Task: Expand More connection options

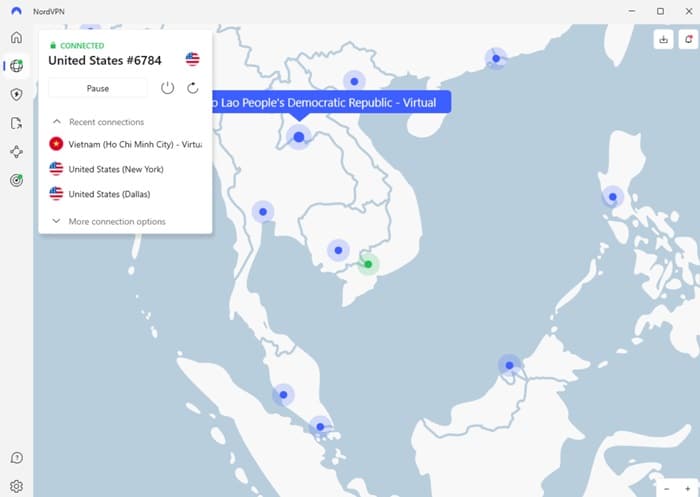Action: click(109, 221)
